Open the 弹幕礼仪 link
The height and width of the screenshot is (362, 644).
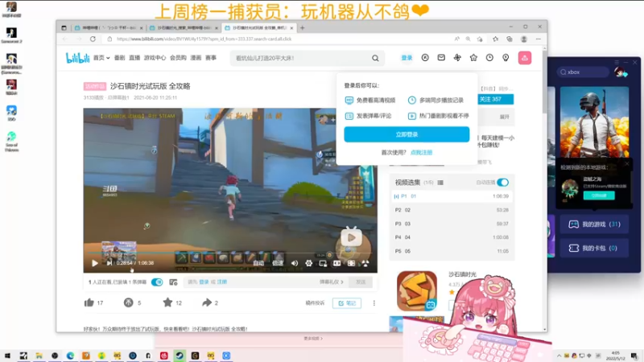(x=331, y=282)
